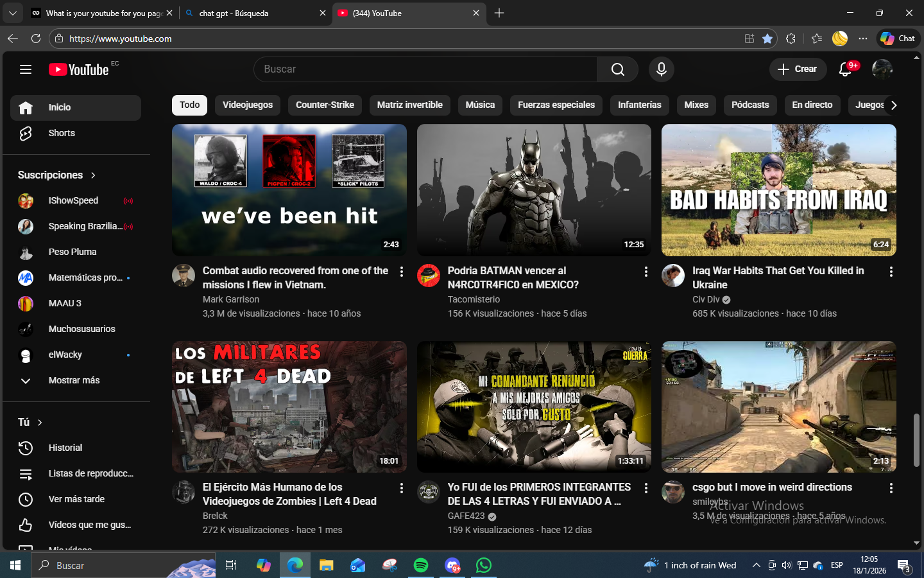Select the Videojuegos filter chip
Image resolution: width=924 pixels, height=578 pixels.
pyautogui.click(x=248, y=105)
